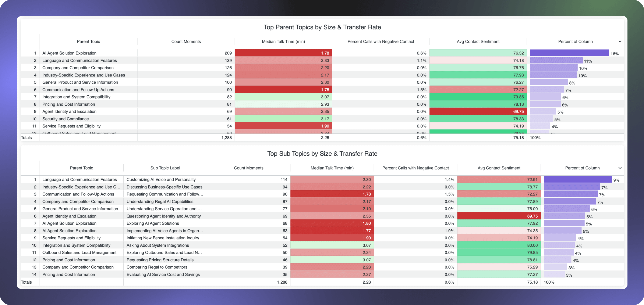
Task: Click the 11% percent bar
Action: pos(556,60)
